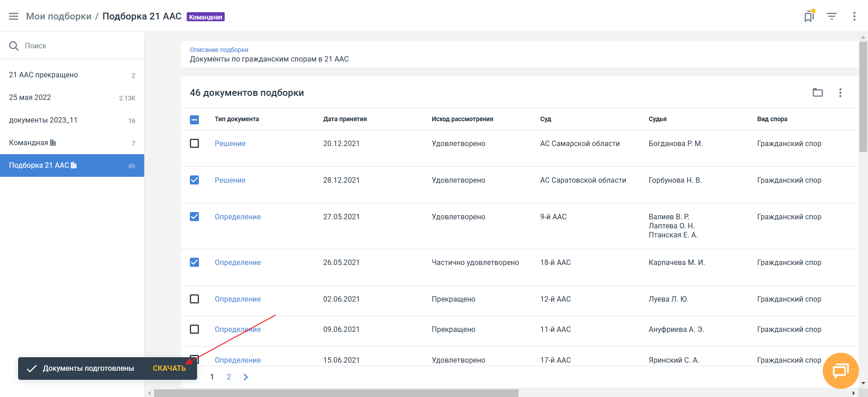The width and height of the screenshot is (868, 397).
Task: Click the horizontal scrollbar thumb
Action: [336, 393]
